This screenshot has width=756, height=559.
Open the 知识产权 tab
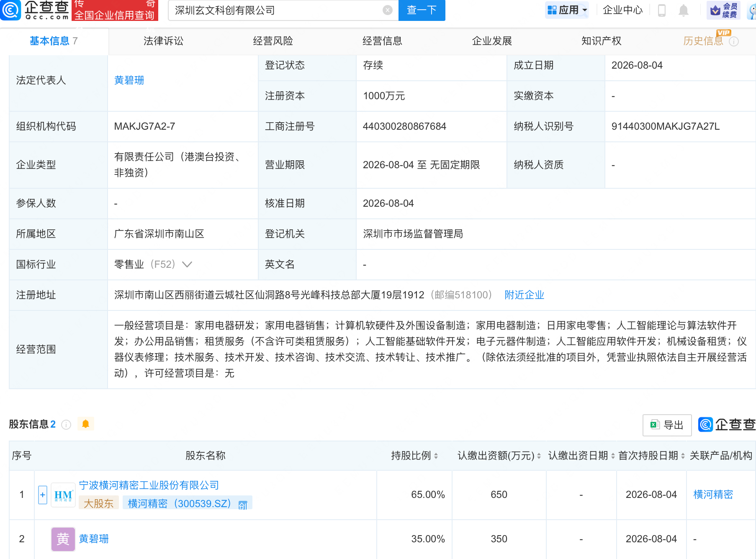tap(601, 41)
